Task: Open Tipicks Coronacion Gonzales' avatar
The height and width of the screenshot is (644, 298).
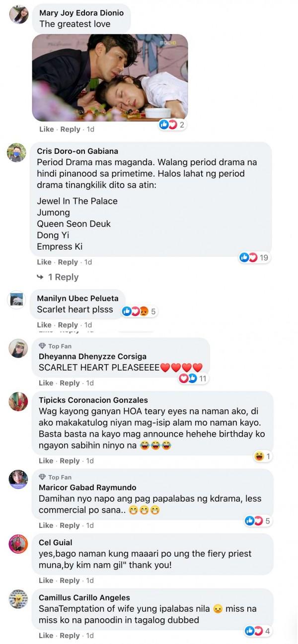Action: [x=18, y=401]
